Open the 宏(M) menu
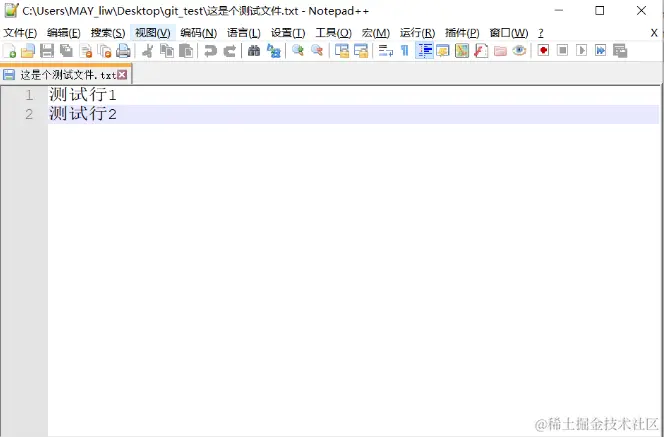 point(376,33)
